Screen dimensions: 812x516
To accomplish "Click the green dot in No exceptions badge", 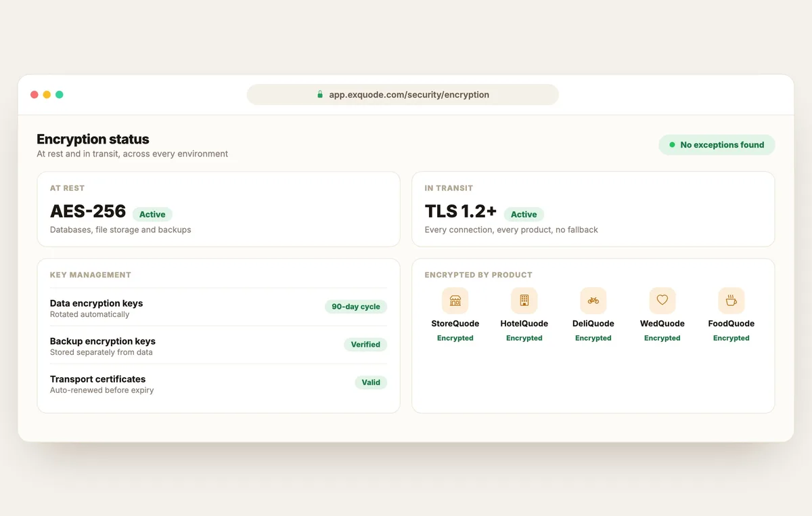I will click(x=672, y=145).
